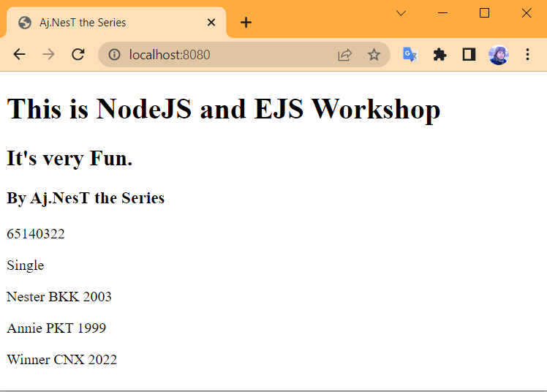Expand the tab search chevron
547x392 pixels.
401,13
